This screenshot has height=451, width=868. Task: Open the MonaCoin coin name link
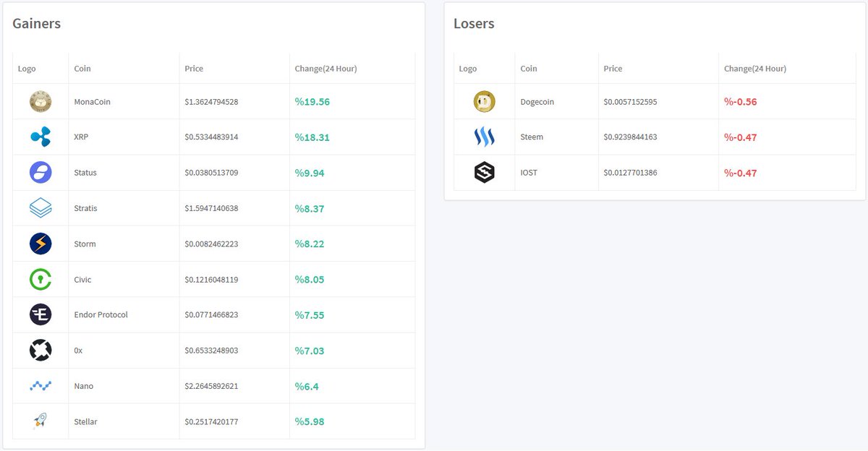pos(92,101)
